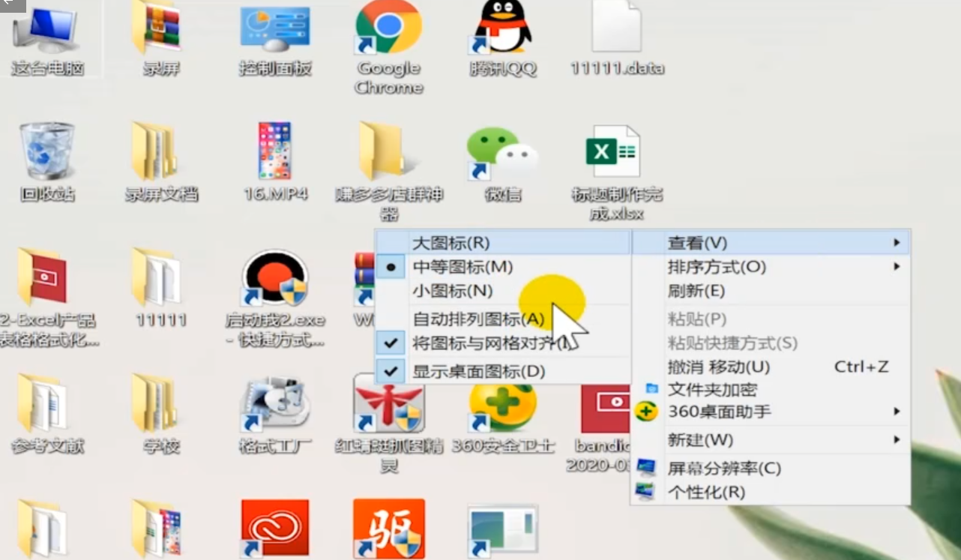Screen dimensions: 961x560
Task: Expand the 360桌面助手 submenu
Action: pos(771,412)
